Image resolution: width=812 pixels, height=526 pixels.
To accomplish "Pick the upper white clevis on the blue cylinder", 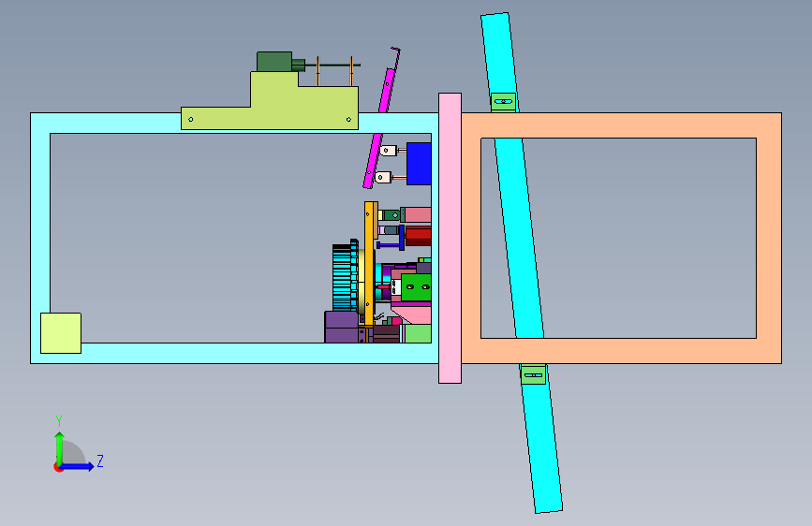I will [388, 151].
